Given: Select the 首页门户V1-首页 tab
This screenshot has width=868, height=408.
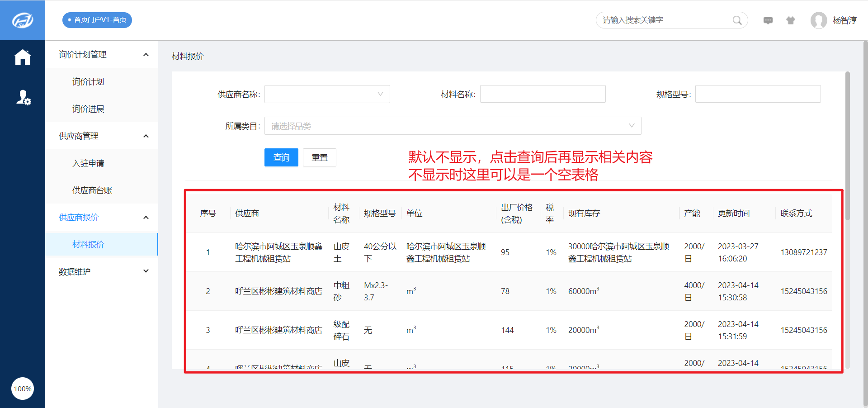Looking at the screenshot, I should pos(97,20).
